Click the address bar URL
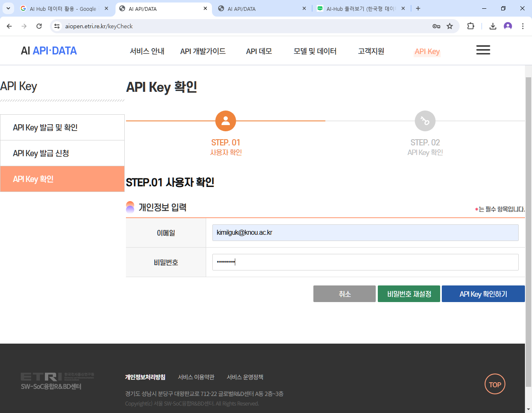Viewport: 532px width, 413px height. (x=99, y=26)
